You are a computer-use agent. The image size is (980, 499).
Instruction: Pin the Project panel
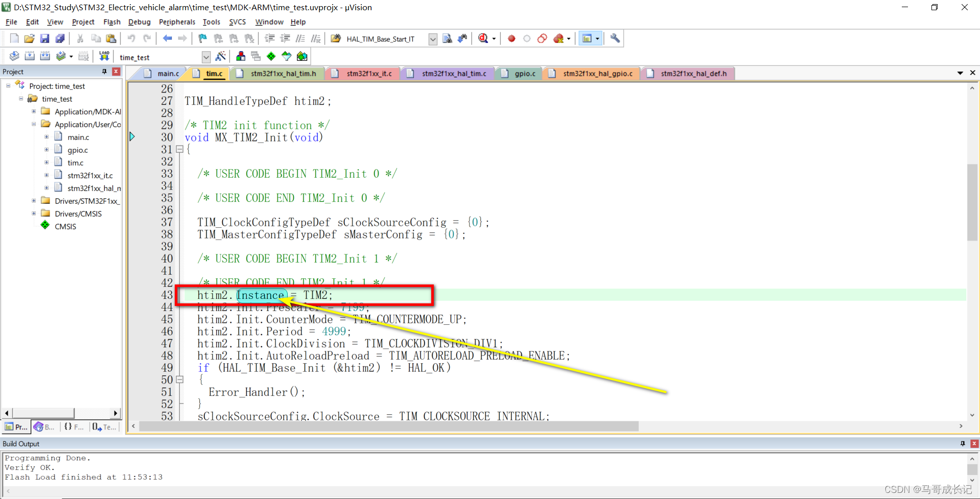104,72
